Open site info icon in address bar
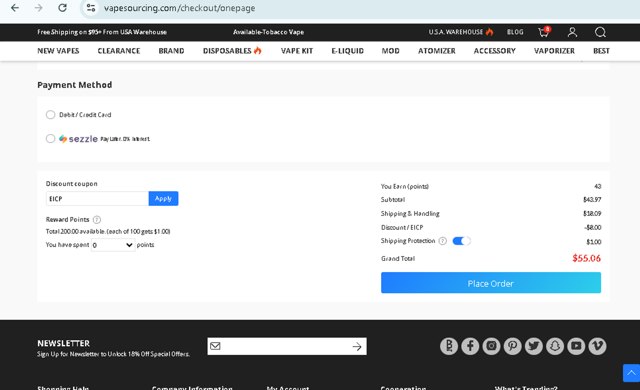 (x=91, y=8)
